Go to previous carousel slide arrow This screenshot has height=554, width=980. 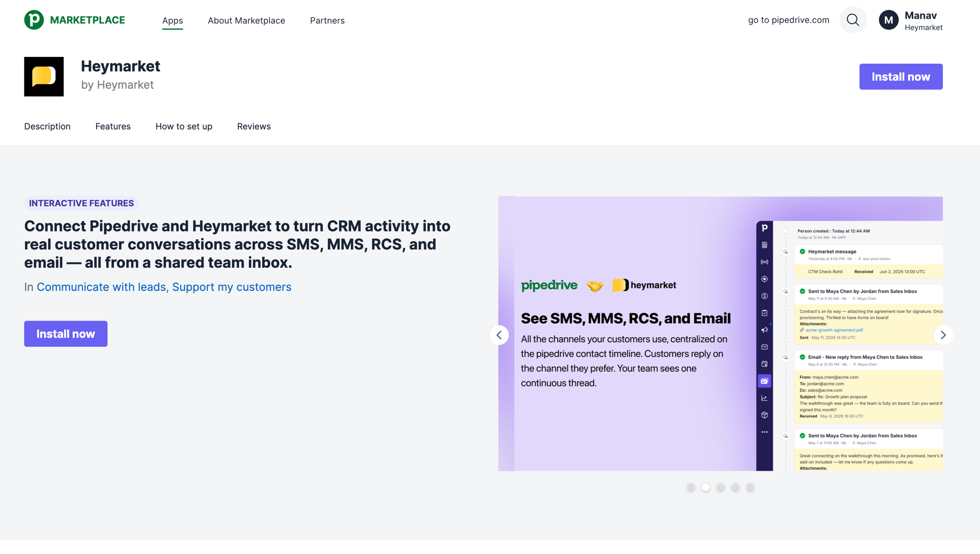pos(499,335)
